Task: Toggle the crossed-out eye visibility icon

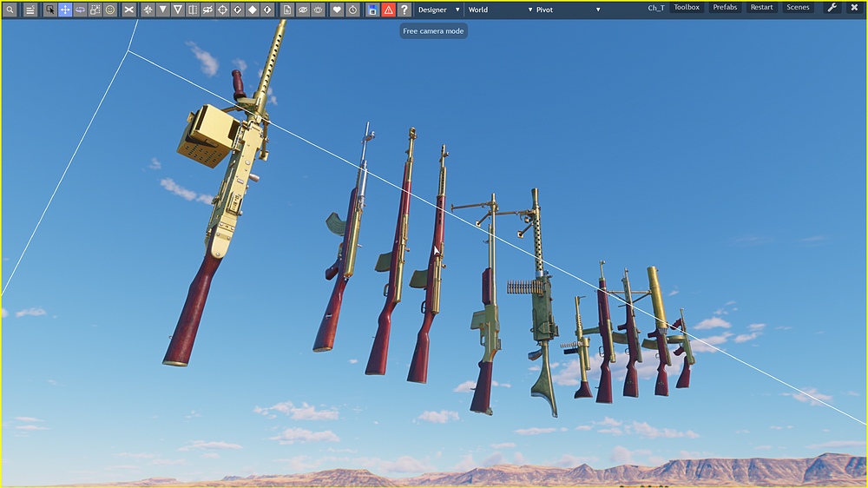Action: coord(303,10)
